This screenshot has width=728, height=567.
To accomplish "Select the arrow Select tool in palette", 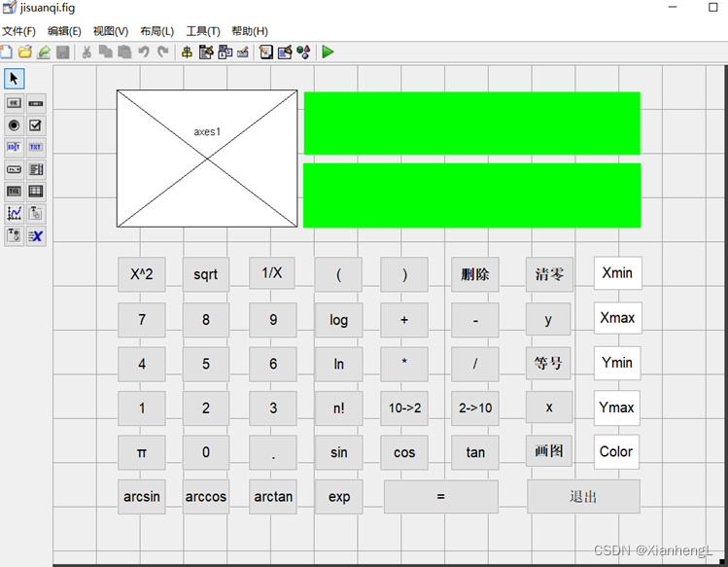I will (14, 78).
